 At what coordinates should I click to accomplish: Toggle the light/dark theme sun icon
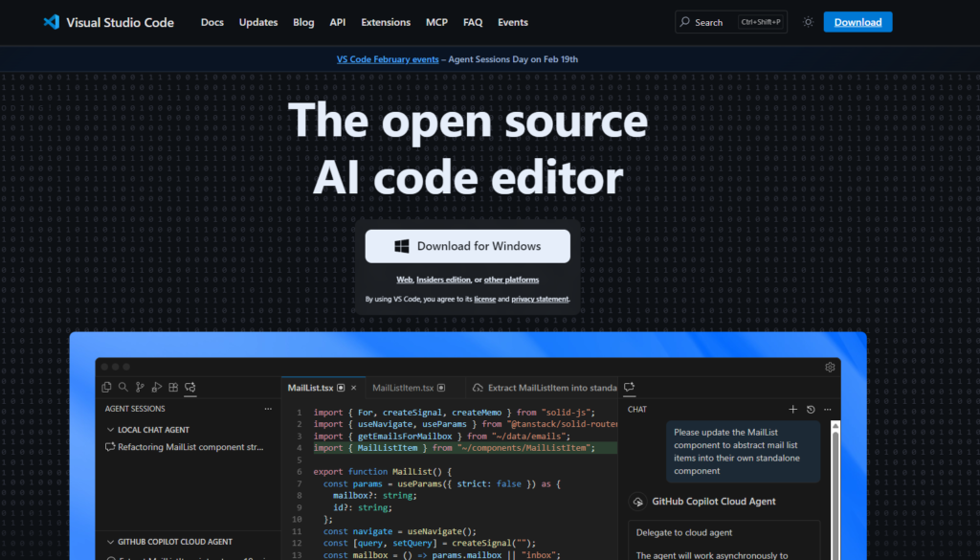tap(808, 22)
